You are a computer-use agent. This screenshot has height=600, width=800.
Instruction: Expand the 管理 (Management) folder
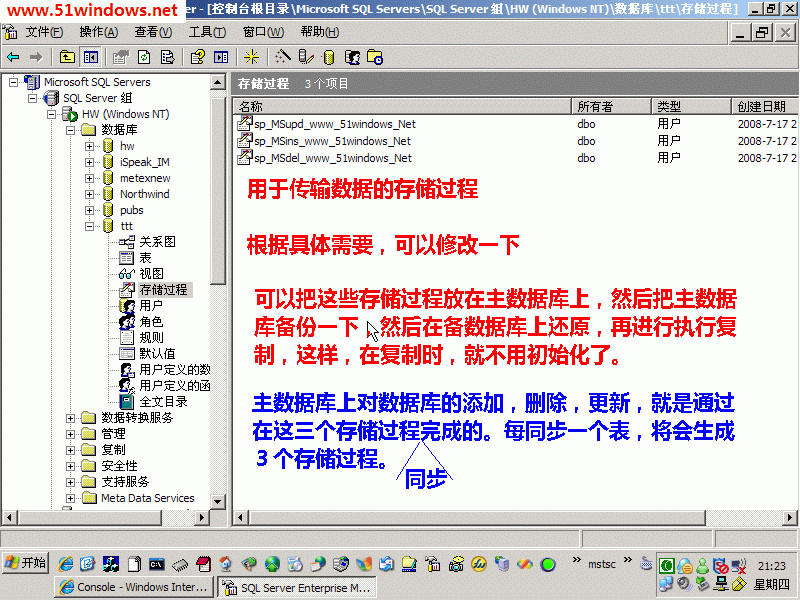[71, 434]
